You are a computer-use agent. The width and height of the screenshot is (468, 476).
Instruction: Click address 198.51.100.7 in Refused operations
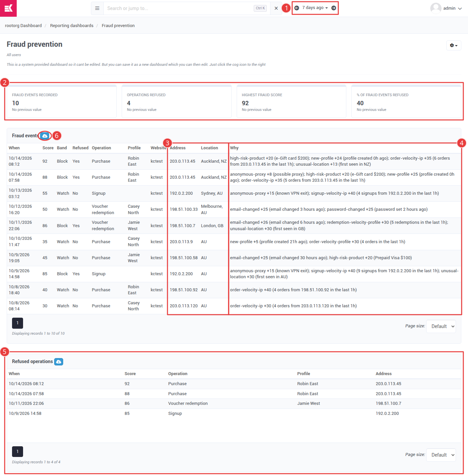[388, 404]
